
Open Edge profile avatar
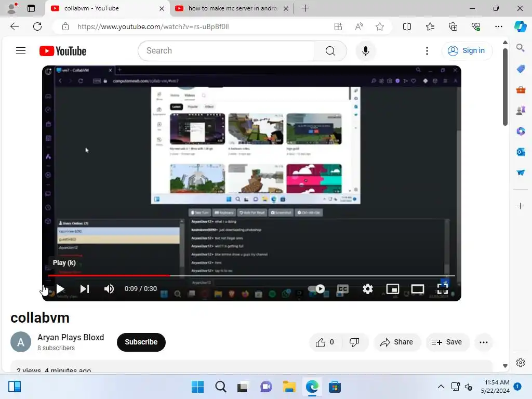coord(12,8)
